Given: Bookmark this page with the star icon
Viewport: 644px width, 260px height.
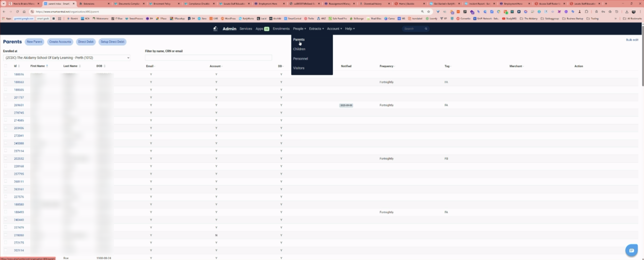Looking at the screenshot, I should tap(429, 12).
